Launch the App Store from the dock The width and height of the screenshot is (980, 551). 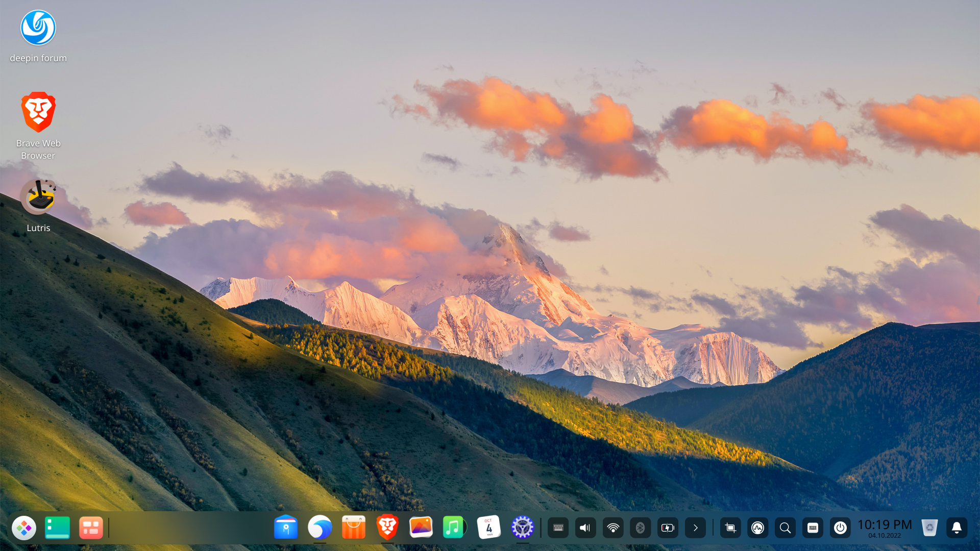coord(354,527)
